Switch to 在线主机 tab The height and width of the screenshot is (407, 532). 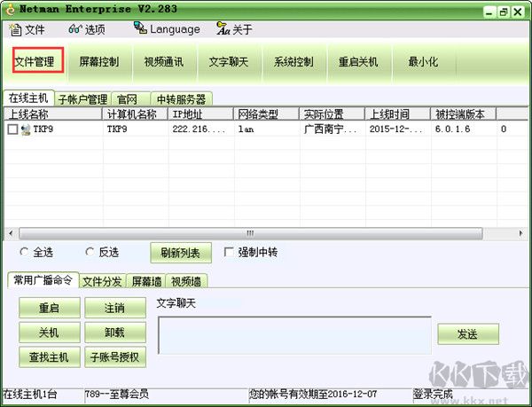point(28,98)
